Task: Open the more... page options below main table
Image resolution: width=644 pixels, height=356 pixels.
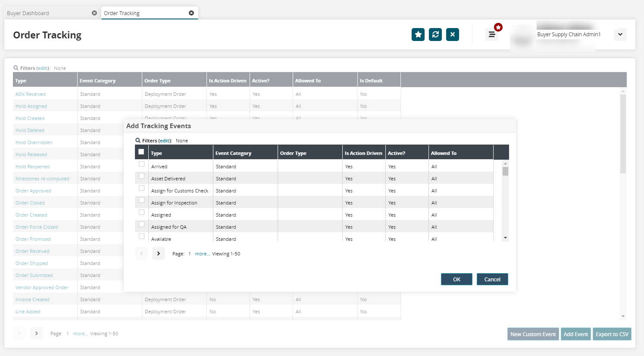Action: click(80, 334)
